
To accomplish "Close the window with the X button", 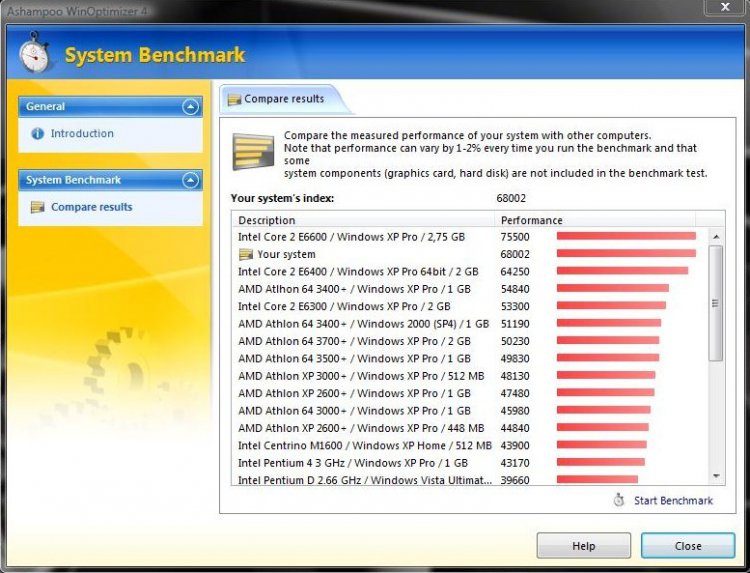I will (725, 7).
